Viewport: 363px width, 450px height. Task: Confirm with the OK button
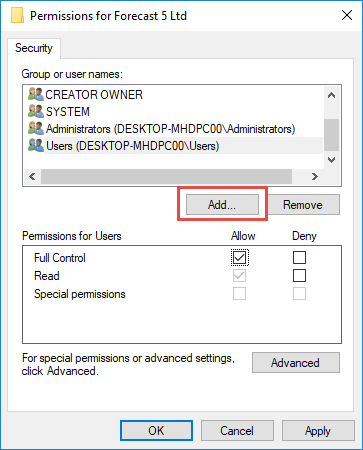tap(156, 430)
